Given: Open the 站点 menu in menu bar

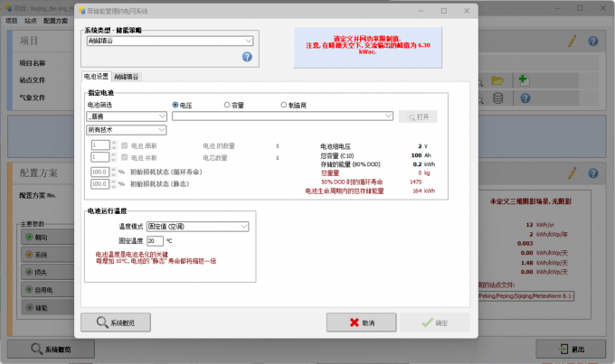Looking at the screenshot, I should (30, 21).
